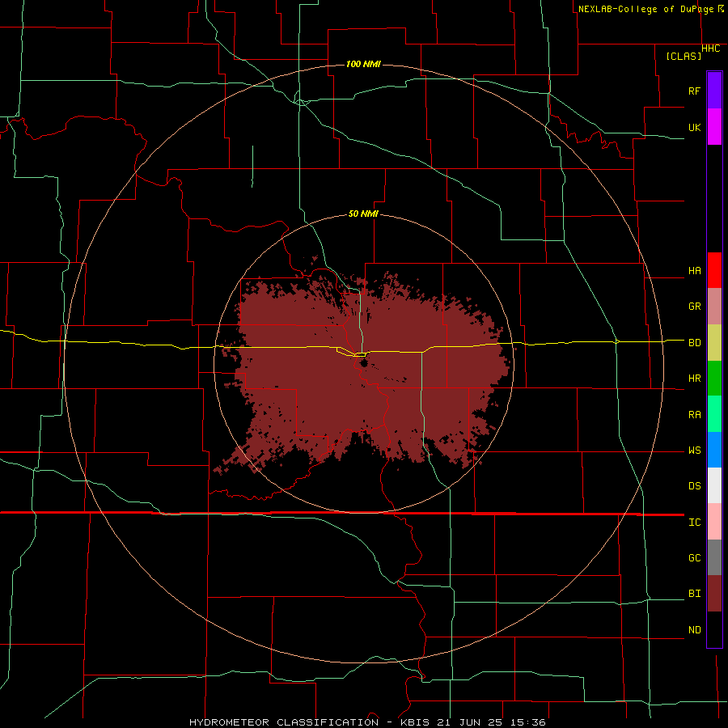
Task: Select the IC light pink legend swatch
Action: [x=714, y=522]
